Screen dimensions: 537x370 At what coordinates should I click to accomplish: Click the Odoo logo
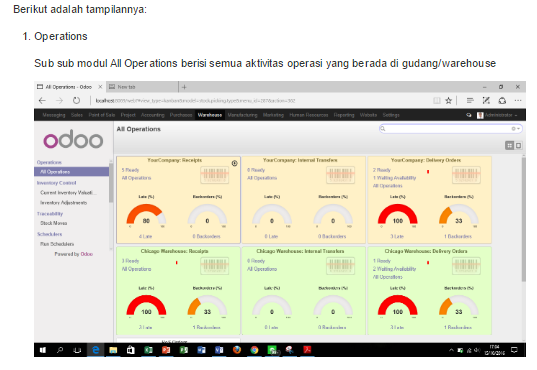point(73,139)
